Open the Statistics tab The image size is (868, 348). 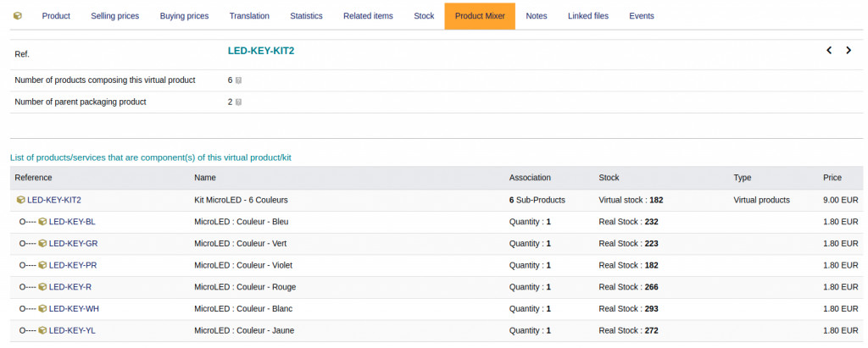pyautogui.click(x=306, y=16)
